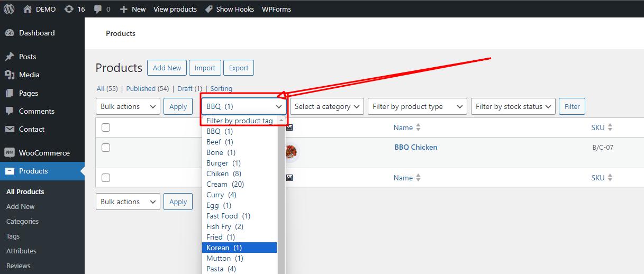Screen dimensions: 644x274
Task: Click the WooCommerce sidebar icon
Action: tap(10, 153)
